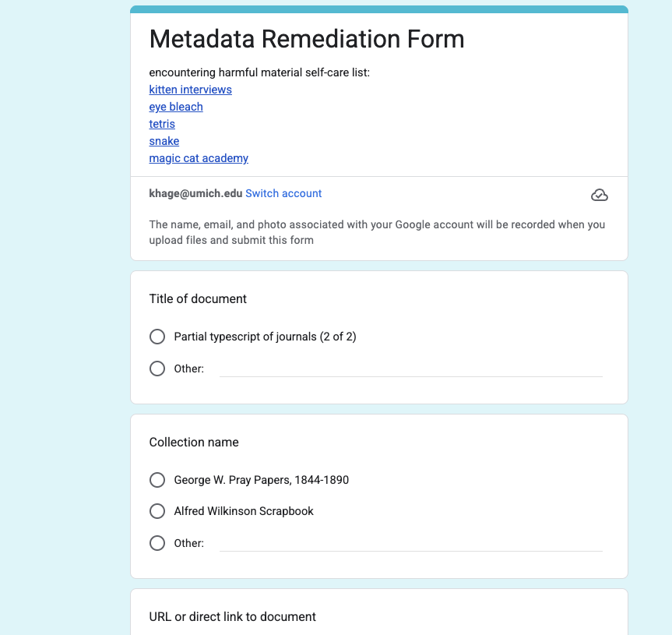This screenshot has width=672, height=635.
Task: Choose Other radio under Collection name
Action: [157, 543]
